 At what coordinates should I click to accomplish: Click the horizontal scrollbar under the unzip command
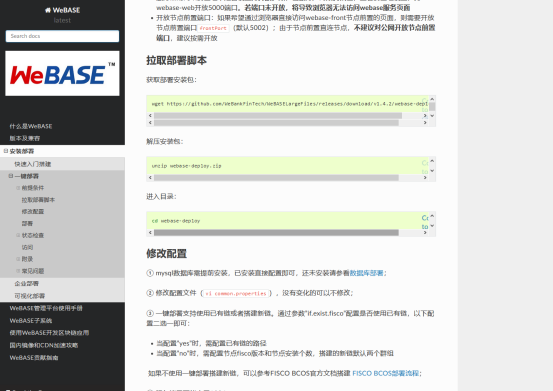tap(276, 178)
